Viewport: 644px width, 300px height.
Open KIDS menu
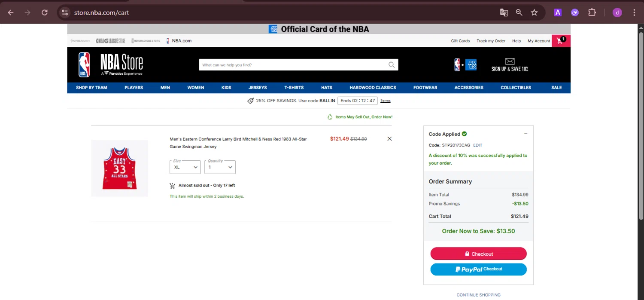[226, 88]
